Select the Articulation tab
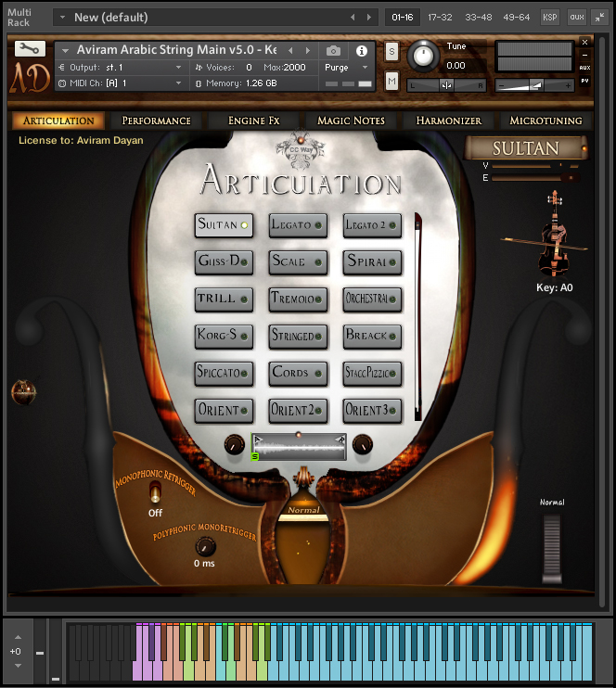616x688 pixels. point(58,121)
